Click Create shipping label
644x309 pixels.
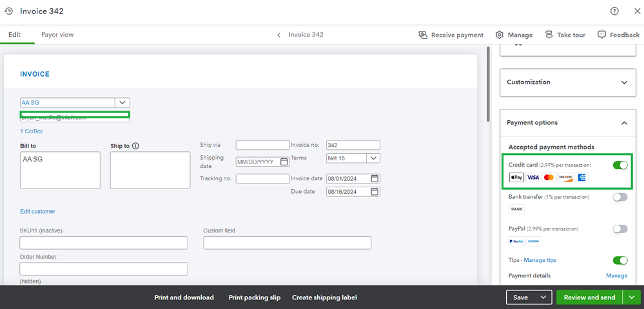[324, 297]
